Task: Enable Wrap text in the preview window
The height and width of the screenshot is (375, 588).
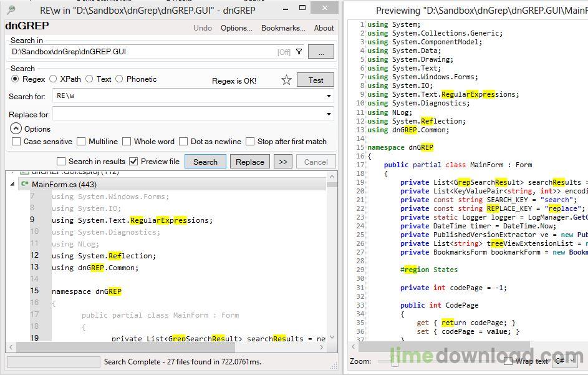Action: tap(508, 361)
